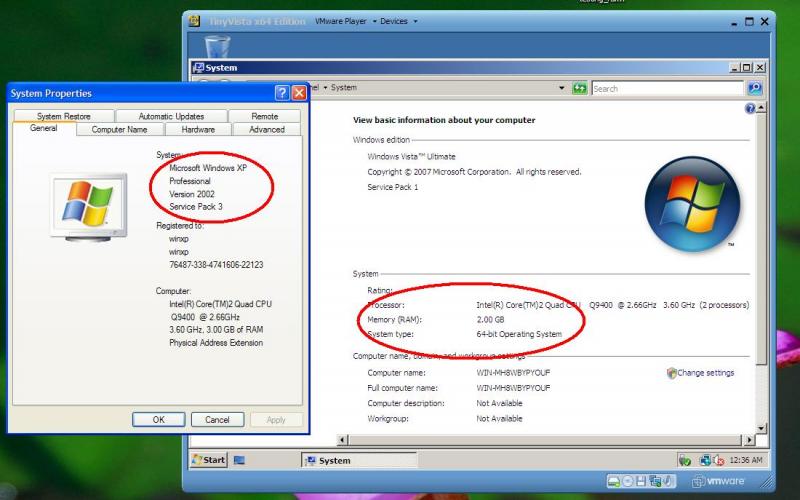Expand the address bar history dropdown arrow
This screenshot has width=800, height=500.
pos(562,88)
